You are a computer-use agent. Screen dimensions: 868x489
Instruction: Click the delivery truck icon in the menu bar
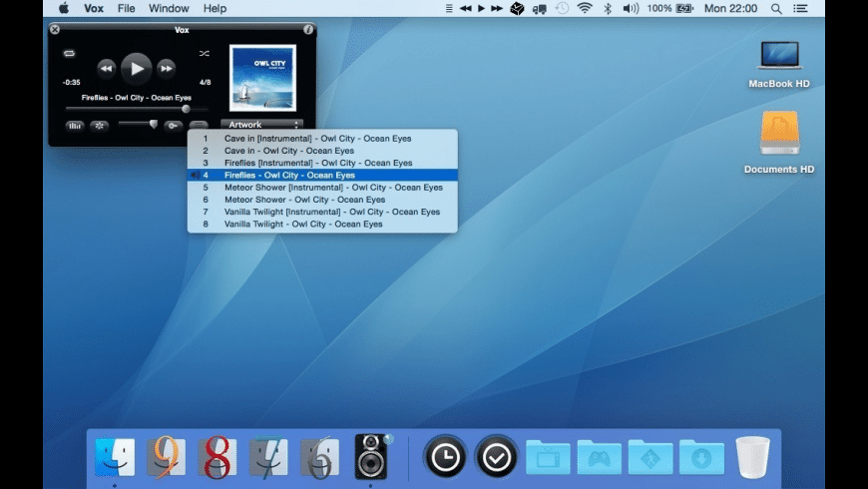(x=540, y=8)
